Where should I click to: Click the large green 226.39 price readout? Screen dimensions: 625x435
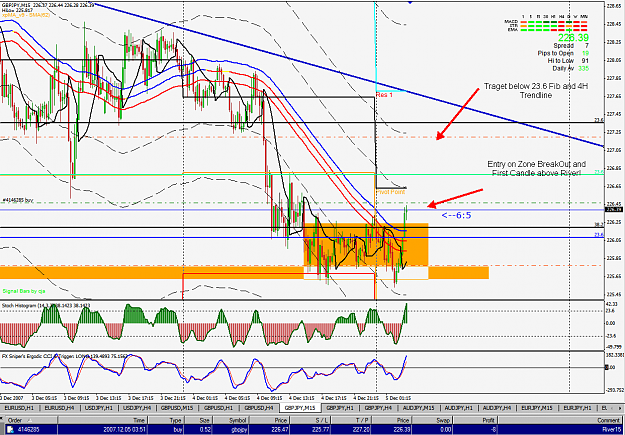(573, 38)
